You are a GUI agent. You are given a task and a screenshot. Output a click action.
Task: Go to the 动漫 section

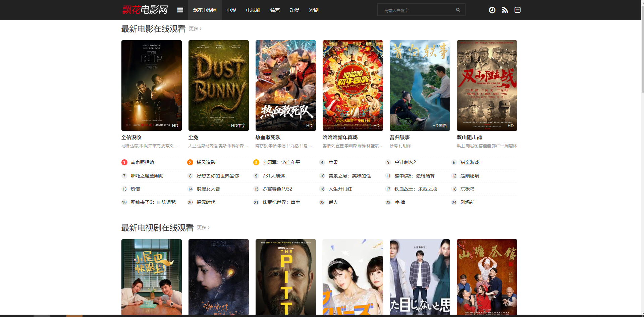click(294, 10)
